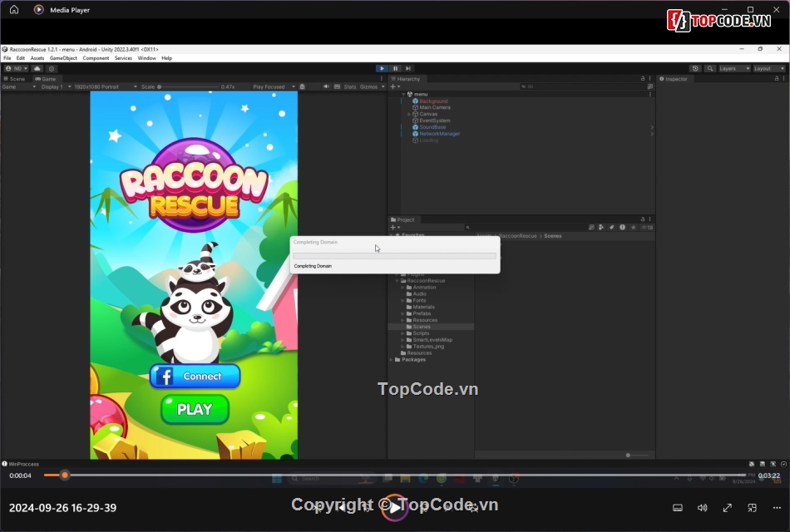Open the Display 1 dropdown
This screenshot has width=790, height=532.
[x=56, y=86]
